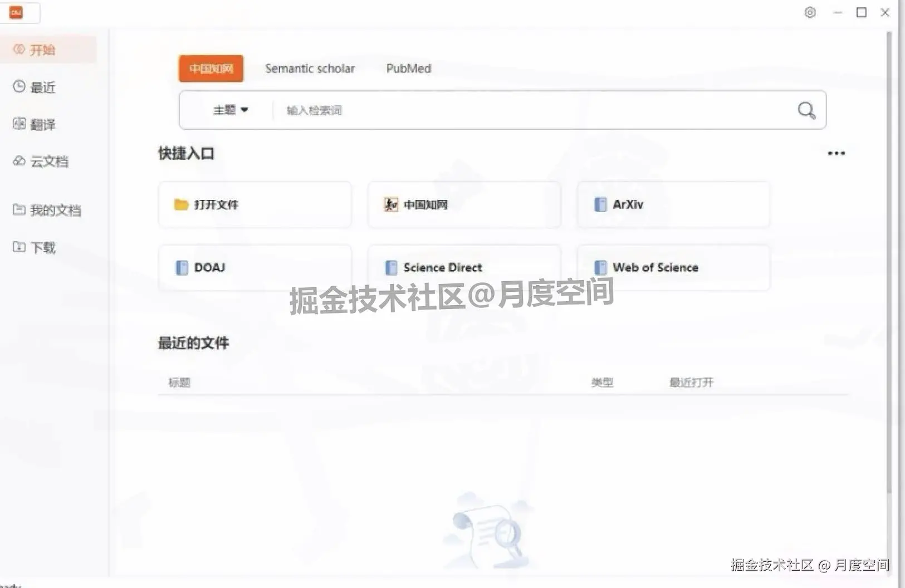Open quick entry options via ellipsis menu
Viewport: 905px width, 588px height.
click(x=836, y=153)
